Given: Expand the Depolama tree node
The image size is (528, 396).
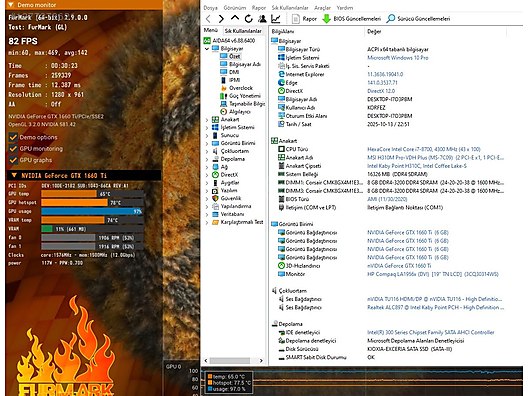Looking at the screenshot, I should (x=207, y=159).
